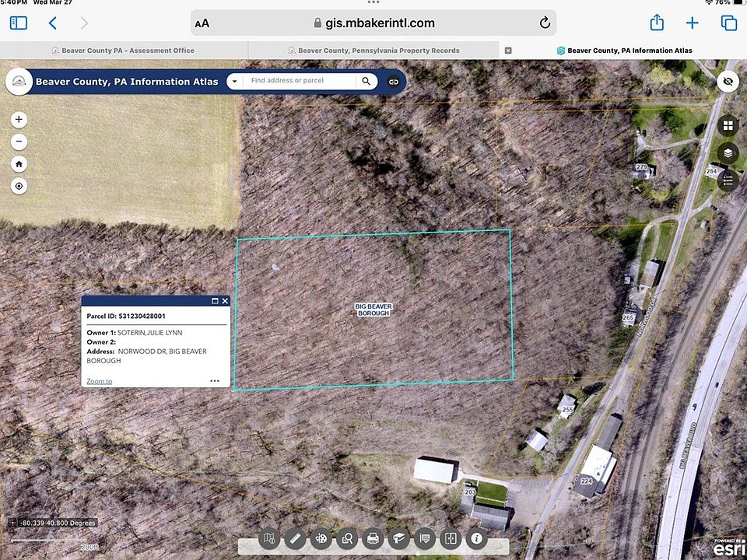Toggle the coordinate capture icon

[13, 523]
